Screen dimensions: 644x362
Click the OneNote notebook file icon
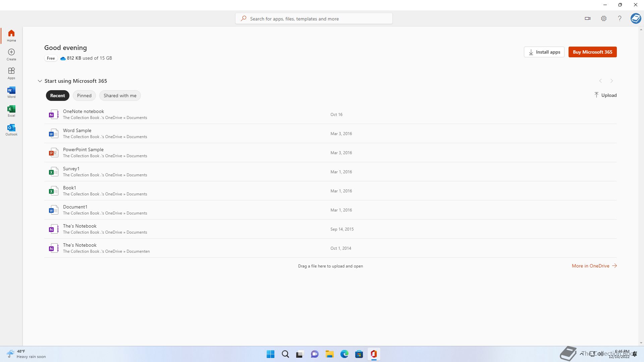[x=53, y=114]
